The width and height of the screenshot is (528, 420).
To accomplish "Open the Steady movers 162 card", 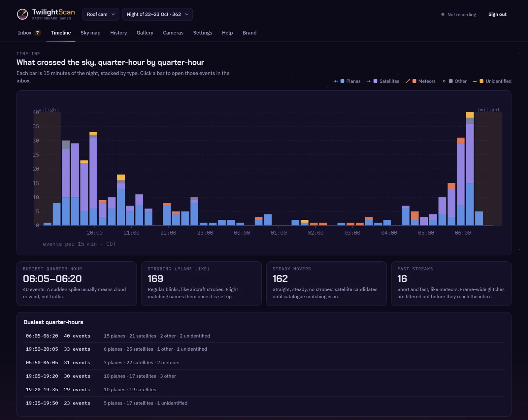I will tap(326, 284).
